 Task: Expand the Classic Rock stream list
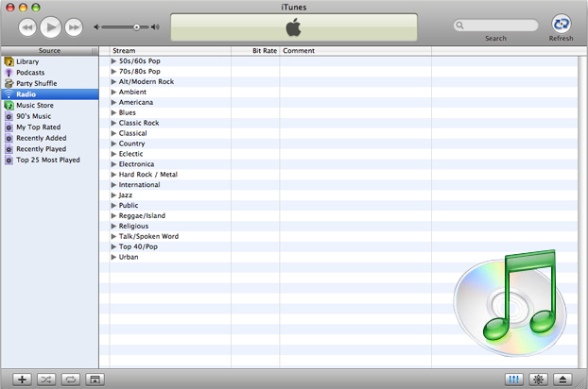pos(113,123)
